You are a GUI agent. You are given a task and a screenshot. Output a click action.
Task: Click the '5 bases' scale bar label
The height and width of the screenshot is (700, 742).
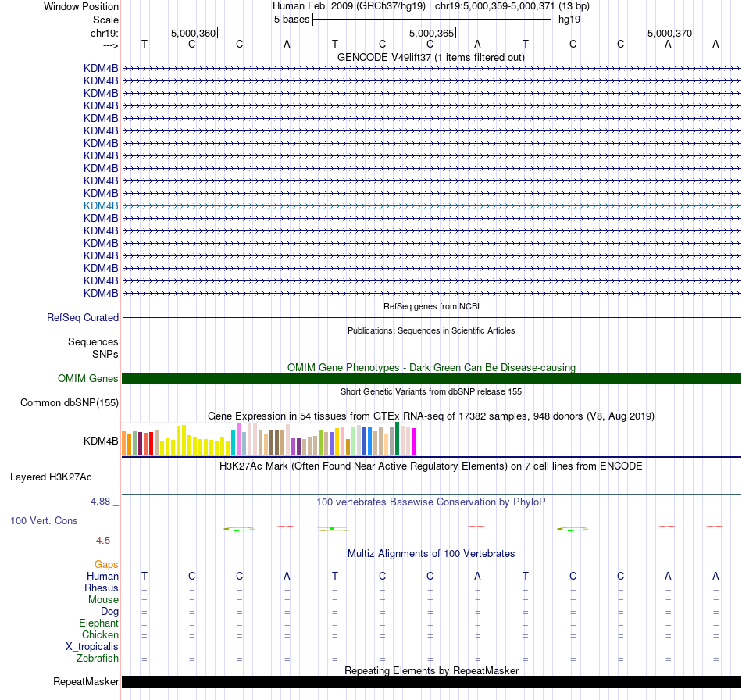coord(291,20)
